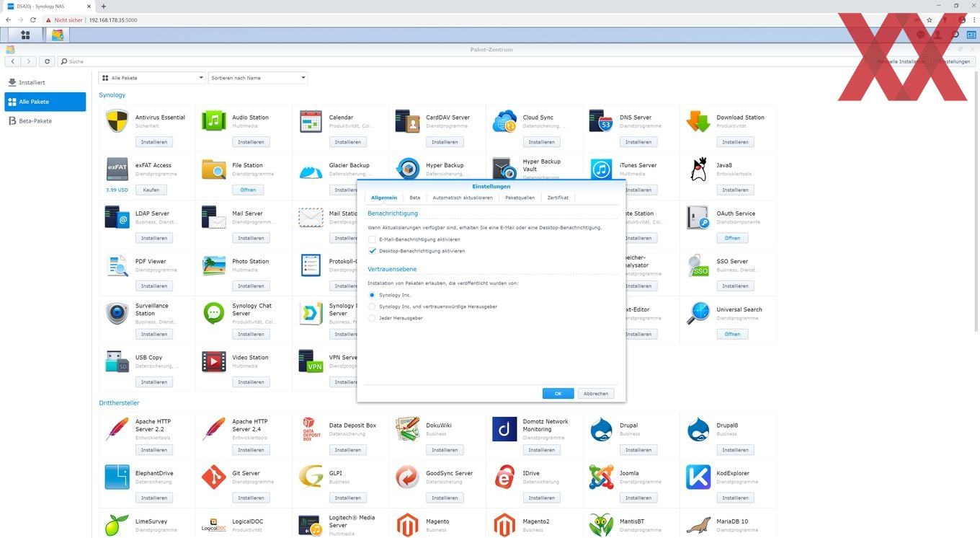
Task: Open the Calendar package icon
Action: point(311,121)
